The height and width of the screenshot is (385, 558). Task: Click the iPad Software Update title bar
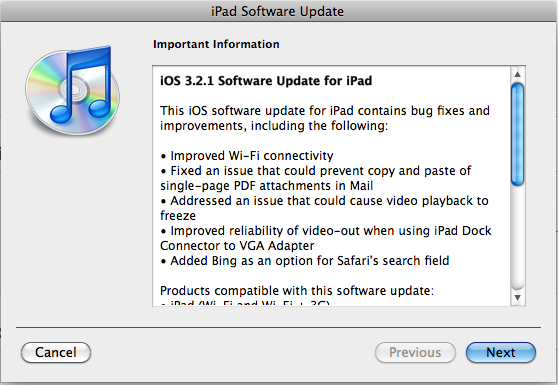coord(278,11)
